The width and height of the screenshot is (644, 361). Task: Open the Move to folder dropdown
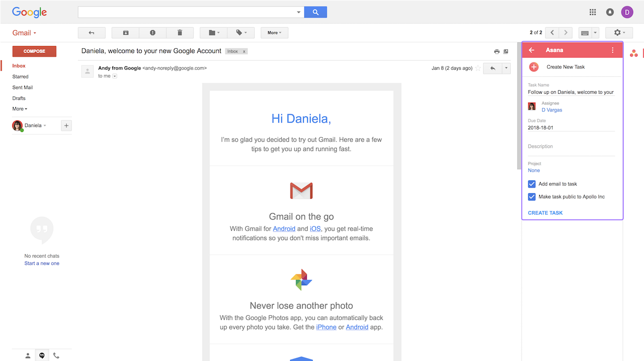[214, 33]
